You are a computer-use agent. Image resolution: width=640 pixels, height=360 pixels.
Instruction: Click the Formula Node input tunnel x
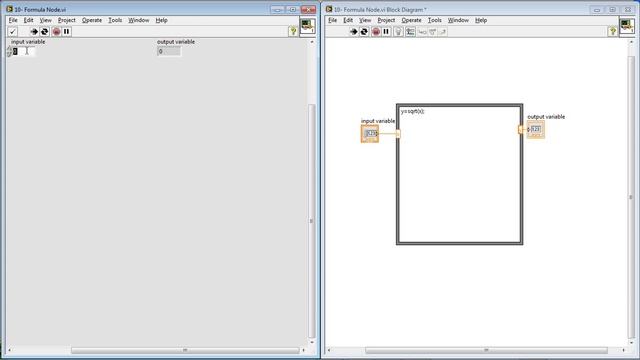[x=398, y=133]
